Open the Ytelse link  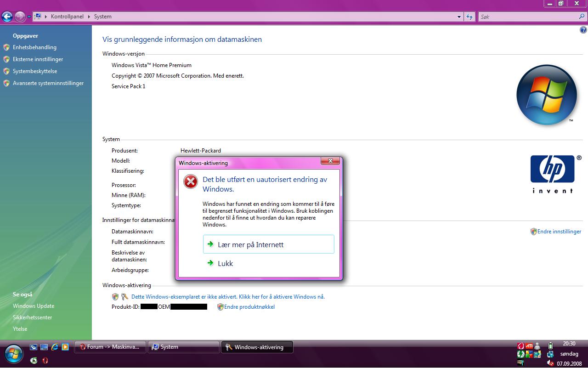click(x=20, y=329)
